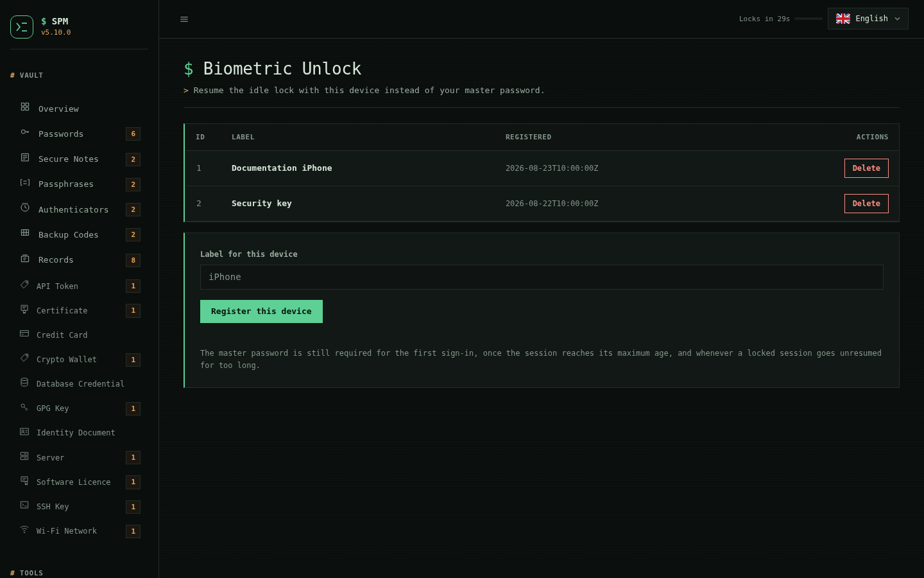Screen dimensions: 924x578
Task: Click the Software Licence icon
Action: click(x=24, y=480)
